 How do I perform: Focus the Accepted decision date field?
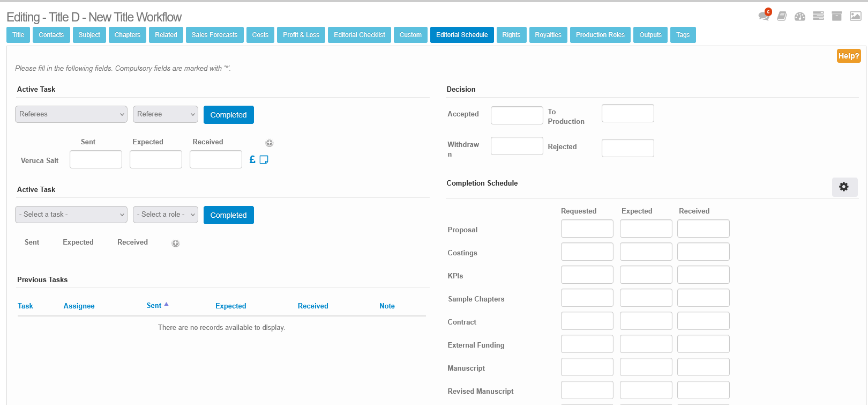tap(517, 115)
